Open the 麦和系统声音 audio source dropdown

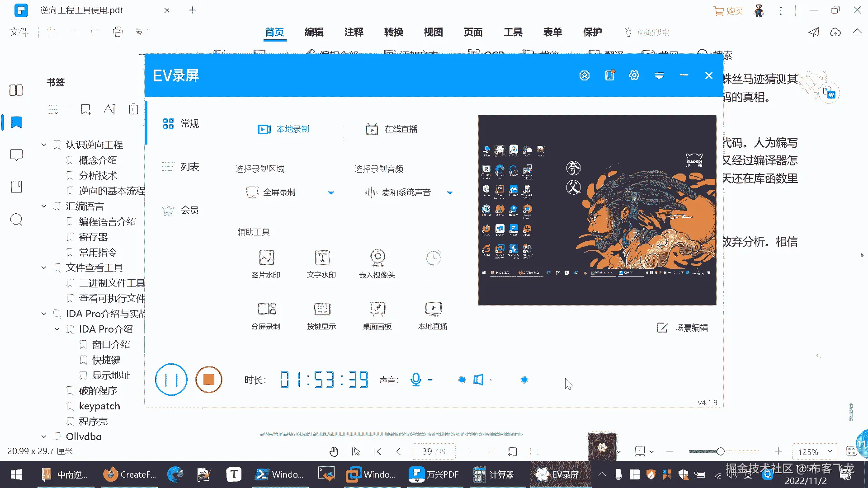pos(449,192)
